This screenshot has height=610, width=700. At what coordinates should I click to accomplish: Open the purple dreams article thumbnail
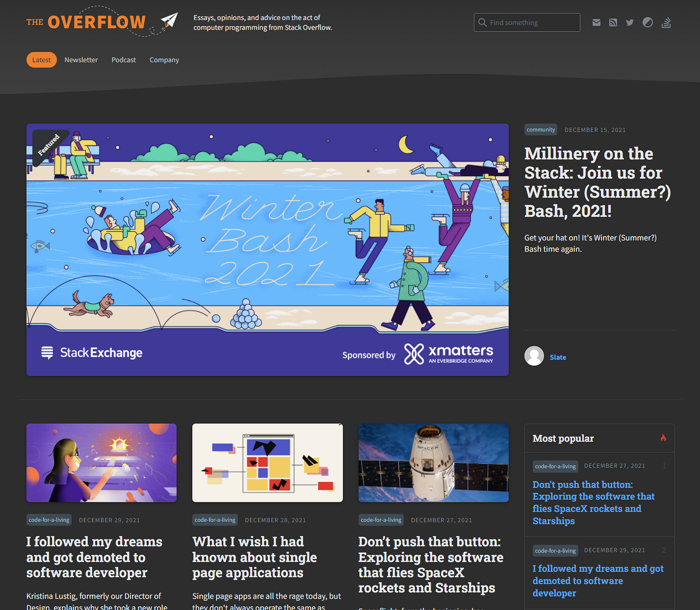[x=101, y=463]
